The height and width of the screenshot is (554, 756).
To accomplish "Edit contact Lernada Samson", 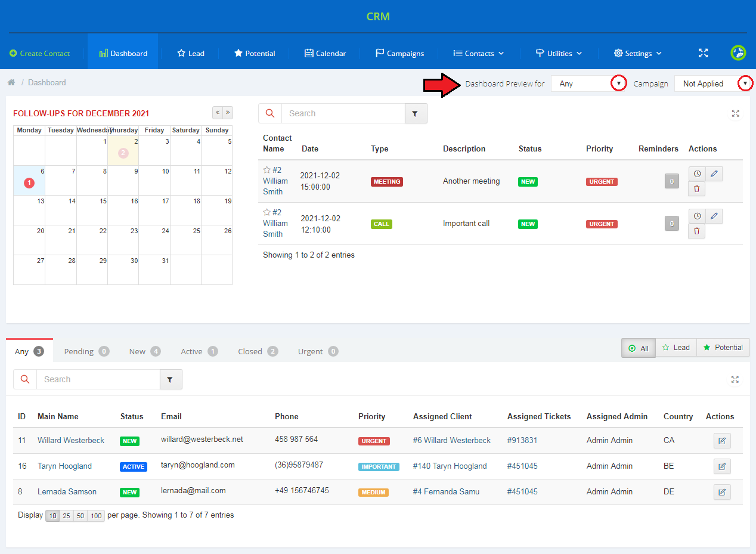I will pyautogui.click(x=722, y=492).
